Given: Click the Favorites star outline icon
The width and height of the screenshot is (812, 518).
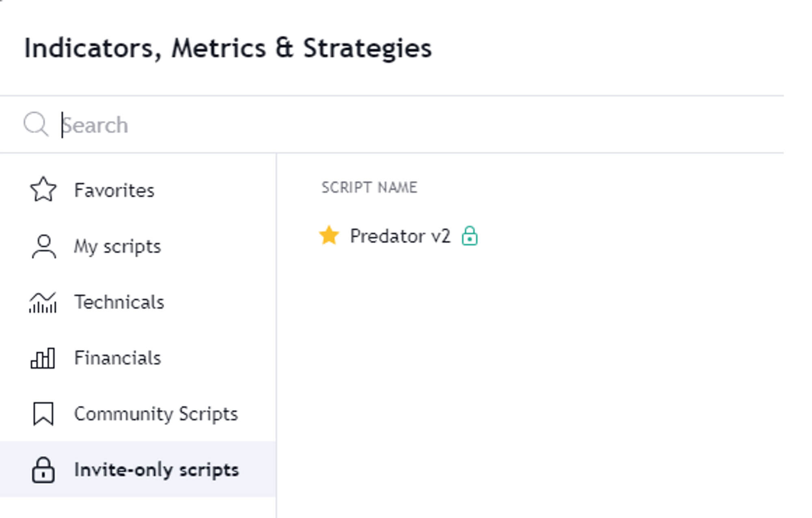Looking at the screenshot, I should (x=43, y=189).
